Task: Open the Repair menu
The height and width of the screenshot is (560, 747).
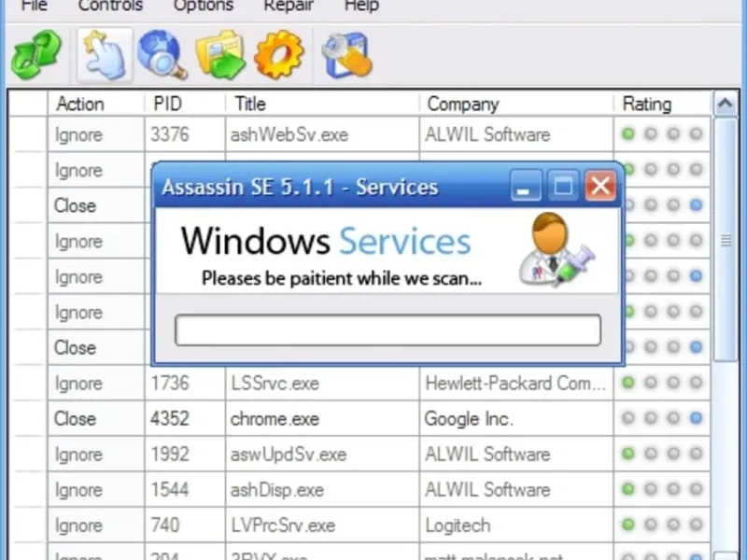Action: tap(289, 6)
